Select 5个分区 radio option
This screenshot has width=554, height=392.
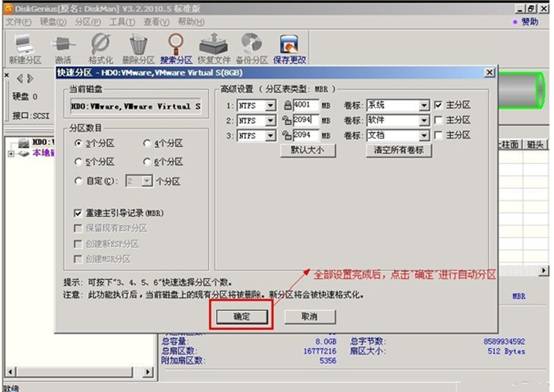pos(78,162)
